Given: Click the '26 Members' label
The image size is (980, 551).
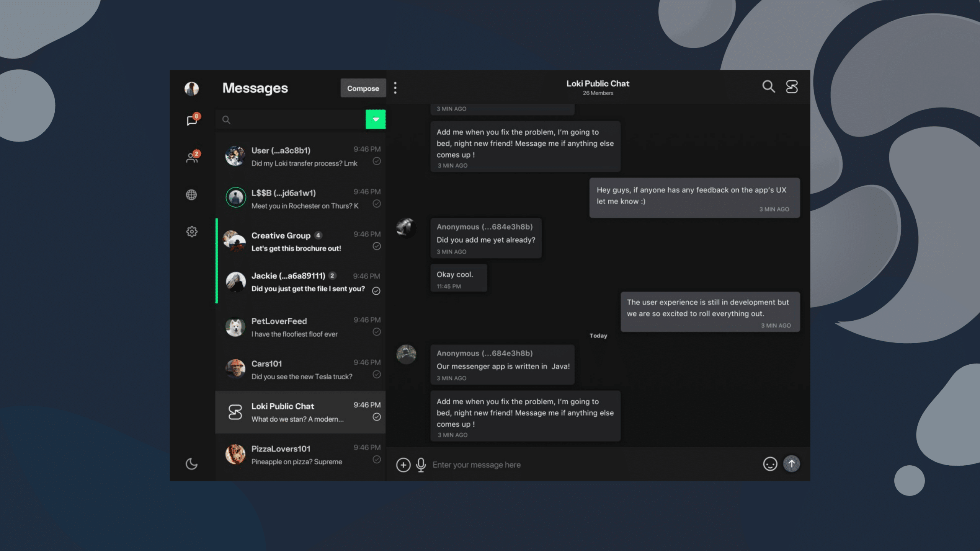Looking at the screenshot, I should click(598, 93).
